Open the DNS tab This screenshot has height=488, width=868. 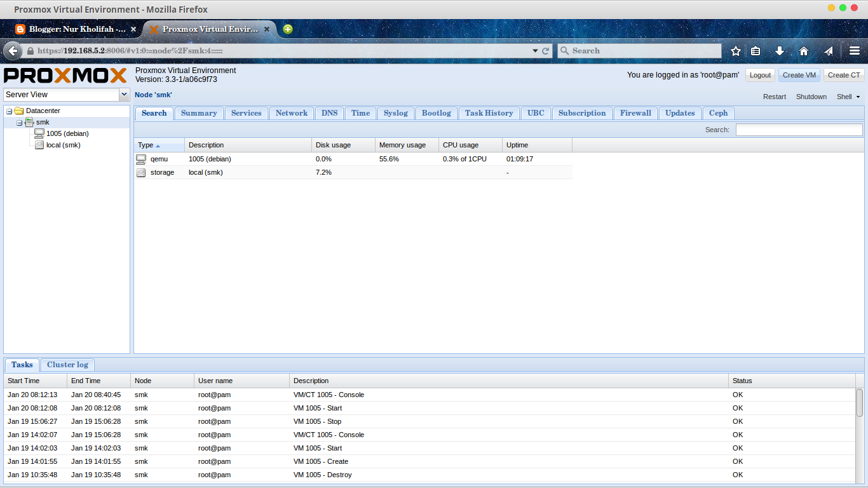[x=330, y=113]
